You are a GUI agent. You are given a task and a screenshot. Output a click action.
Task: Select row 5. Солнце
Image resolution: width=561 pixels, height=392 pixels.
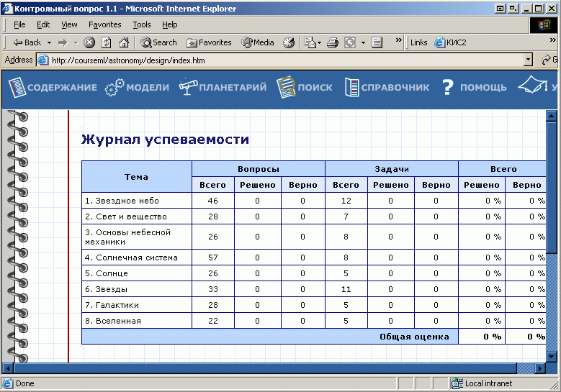click(x=314, y=273)
